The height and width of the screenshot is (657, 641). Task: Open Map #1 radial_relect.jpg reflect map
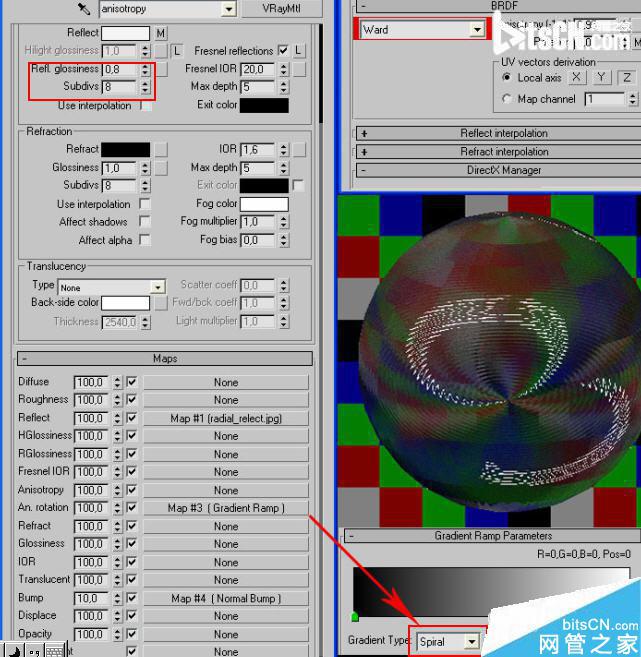pos(226,418)
